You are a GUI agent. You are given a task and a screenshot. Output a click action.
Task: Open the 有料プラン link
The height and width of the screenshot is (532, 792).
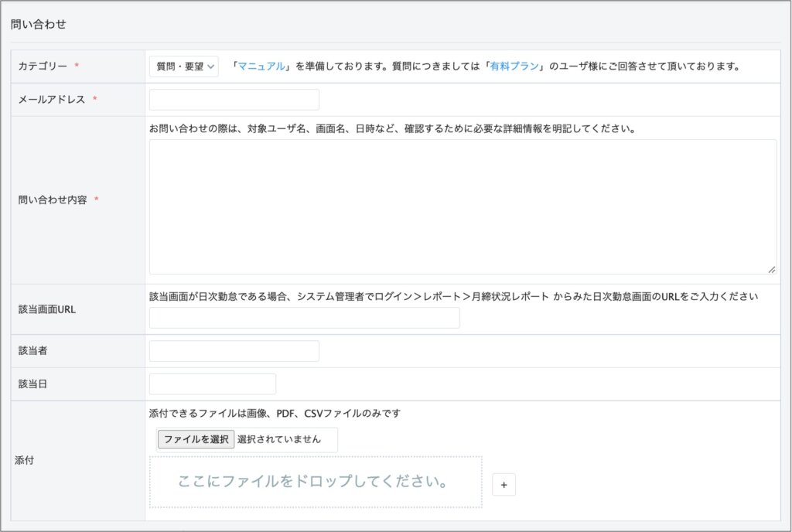[514, 66]
